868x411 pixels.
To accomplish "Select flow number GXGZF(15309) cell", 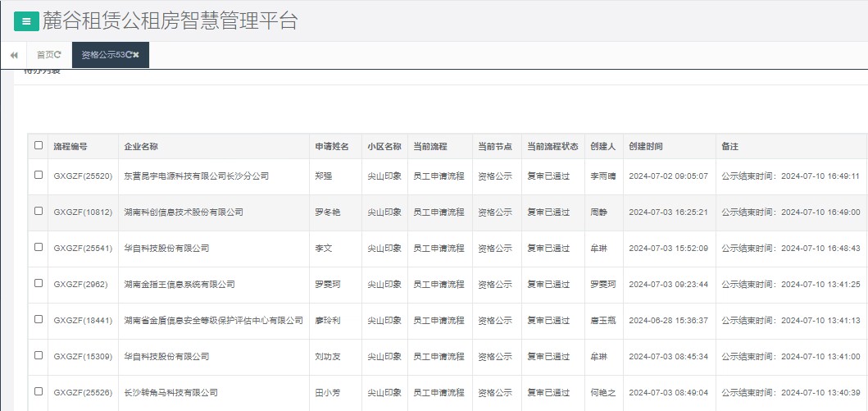I will pyautogui.click(x=83, y=357).
